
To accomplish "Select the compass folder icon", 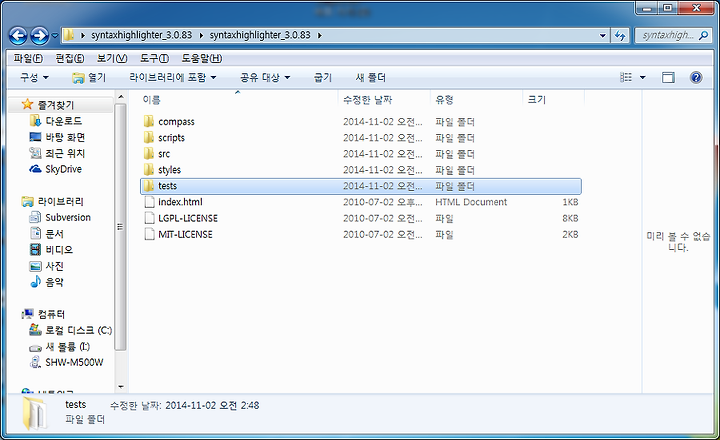I will [x=148, y=121].
